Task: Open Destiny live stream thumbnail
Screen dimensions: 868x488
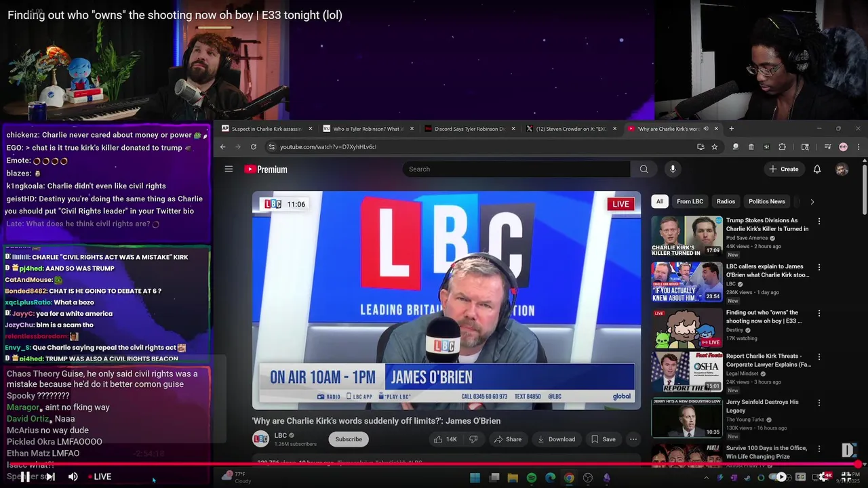Action: pyautogui.click(x=687, y=328)
